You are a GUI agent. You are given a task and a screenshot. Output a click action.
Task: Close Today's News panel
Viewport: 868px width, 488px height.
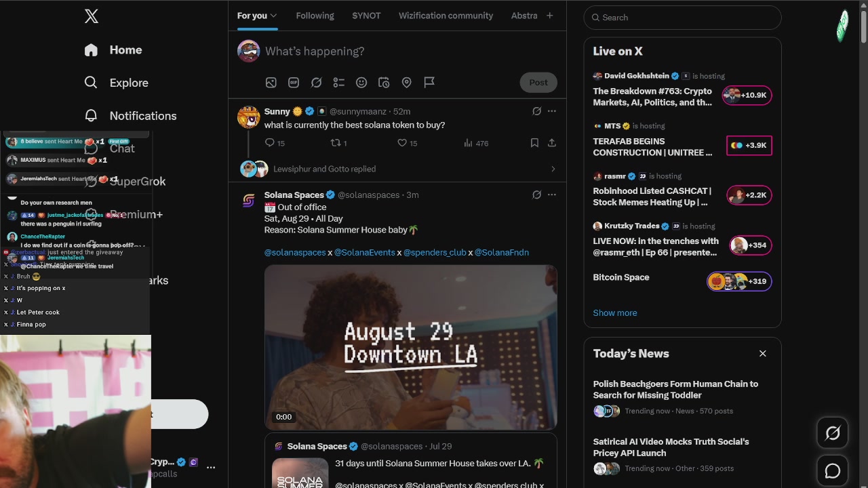pyautogui.click(x=763, y=354)
